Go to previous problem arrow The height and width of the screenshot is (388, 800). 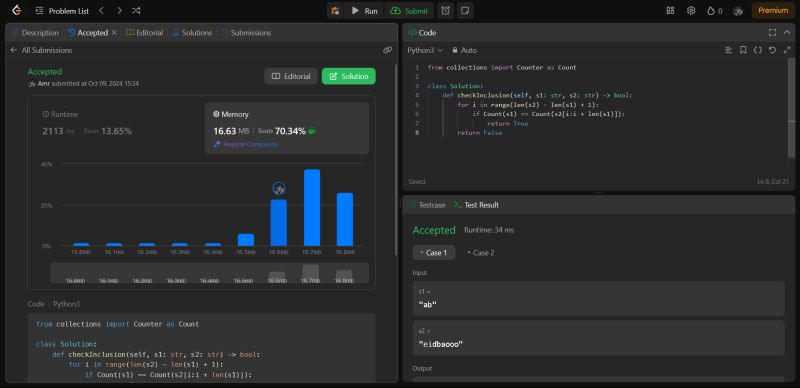click(x=101, y=10)
